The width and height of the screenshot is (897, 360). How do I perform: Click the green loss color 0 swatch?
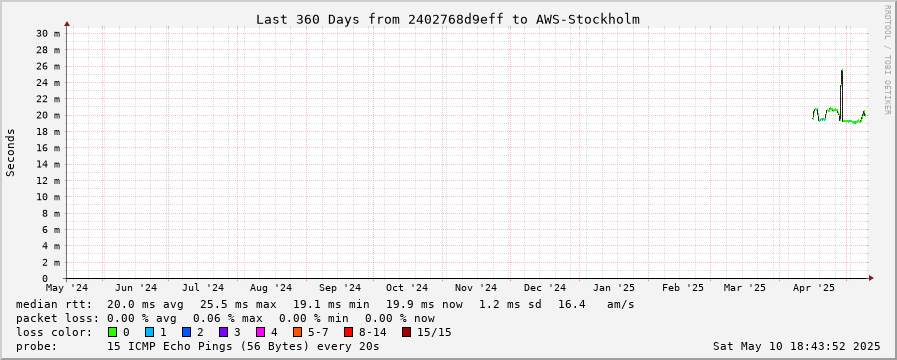(x=112, y=332)
